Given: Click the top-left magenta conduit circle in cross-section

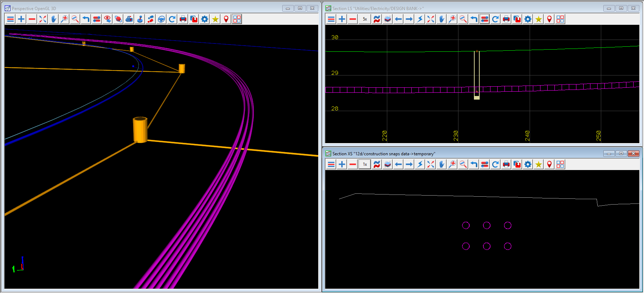Looking at the screenshot, I should pyautogui.click(x=466, y=225).
